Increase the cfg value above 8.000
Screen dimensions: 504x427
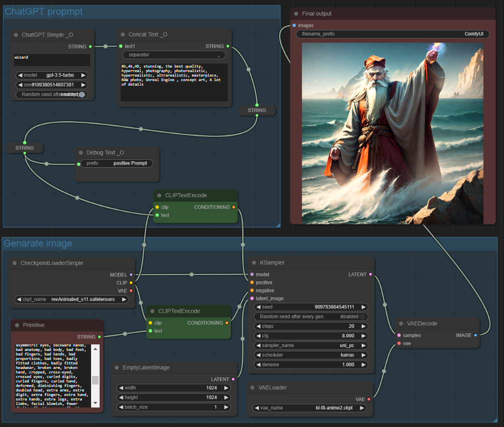[363, 336]
